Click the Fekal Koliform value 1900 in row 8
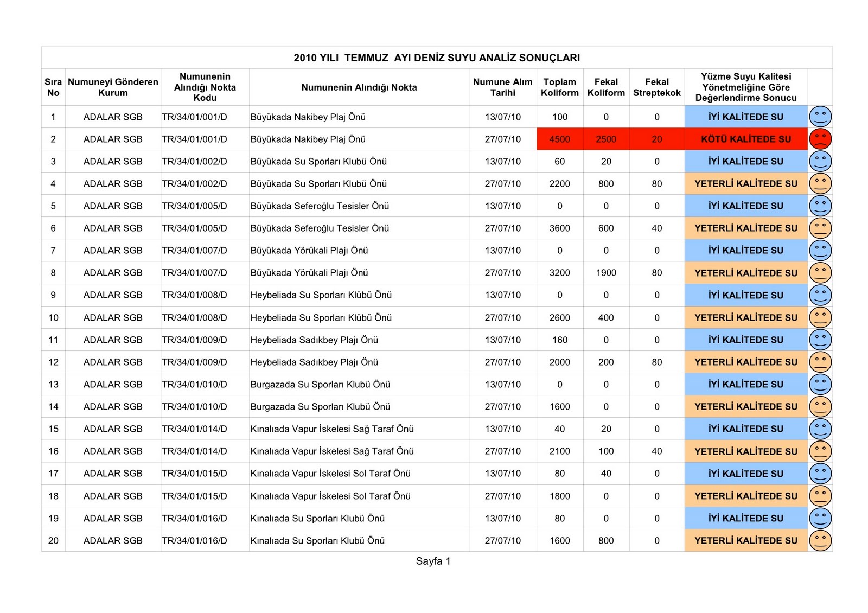This screenshot has height=613, width=868. [x=606, y=273]
